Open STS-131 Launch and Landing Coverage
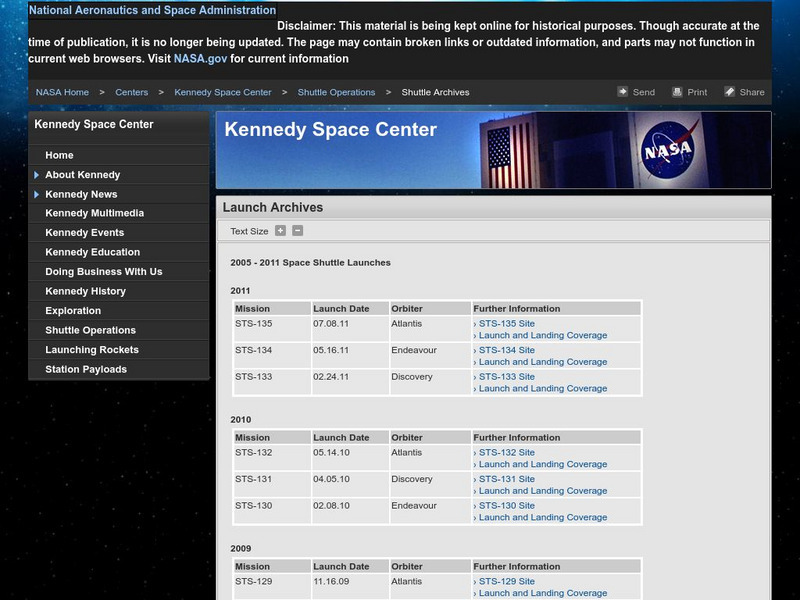 pyautogui.click(x=543, y=491)
